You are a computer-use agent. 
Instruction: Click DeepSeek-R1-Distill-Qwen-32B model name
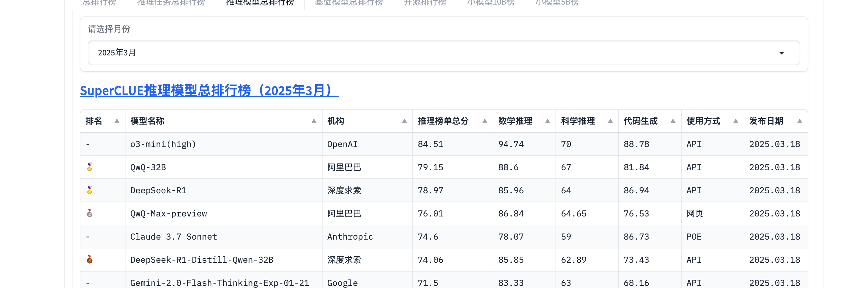(202, 260)
